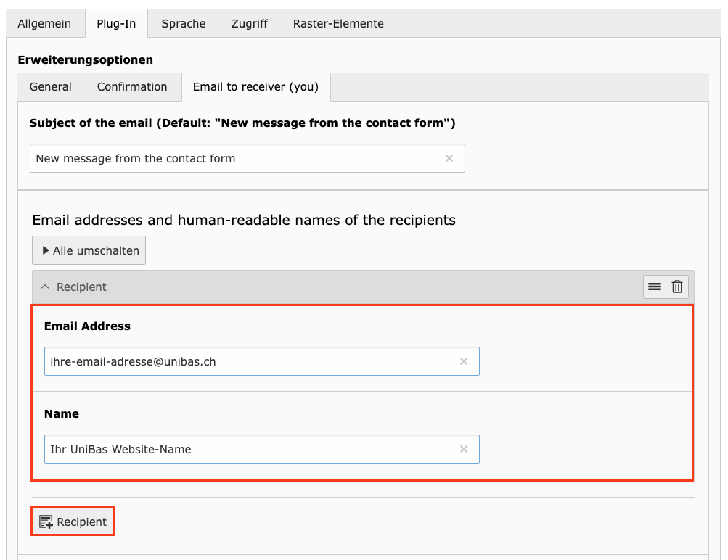728x560 pixels.
Task: Click the add-recipient icon in the Recipient button
Action: [x=46, y=521]
